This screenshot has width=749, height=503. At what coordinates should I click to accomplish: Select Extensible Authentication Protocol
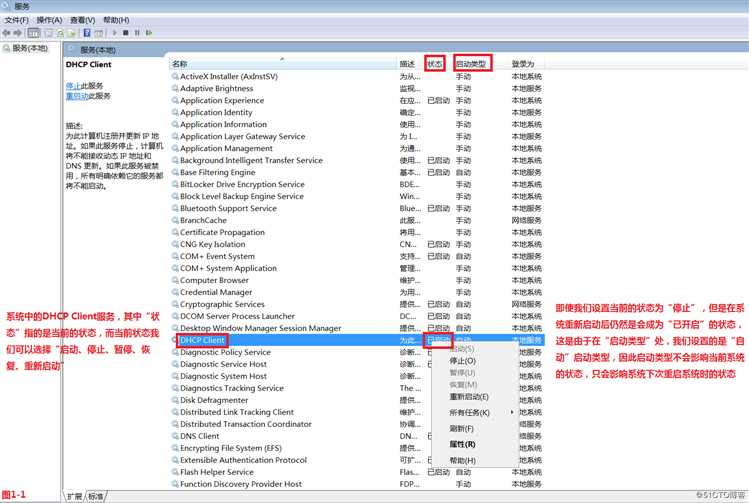[x=243, y=460]
